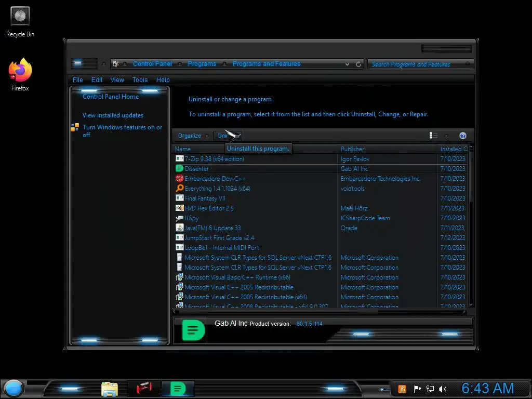This screenshot has width=532, height=399.
Task: Click the Java 6 Update 33 icon
Action: point(179,228)
